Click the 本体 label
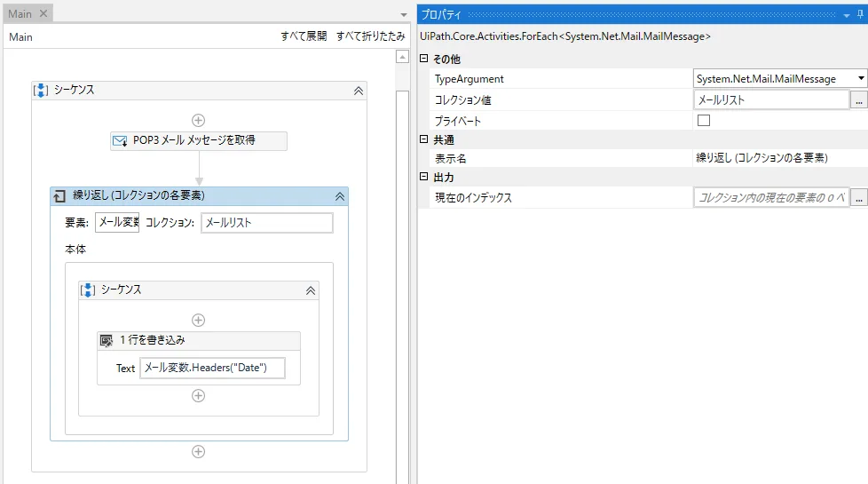 (75, 250)
